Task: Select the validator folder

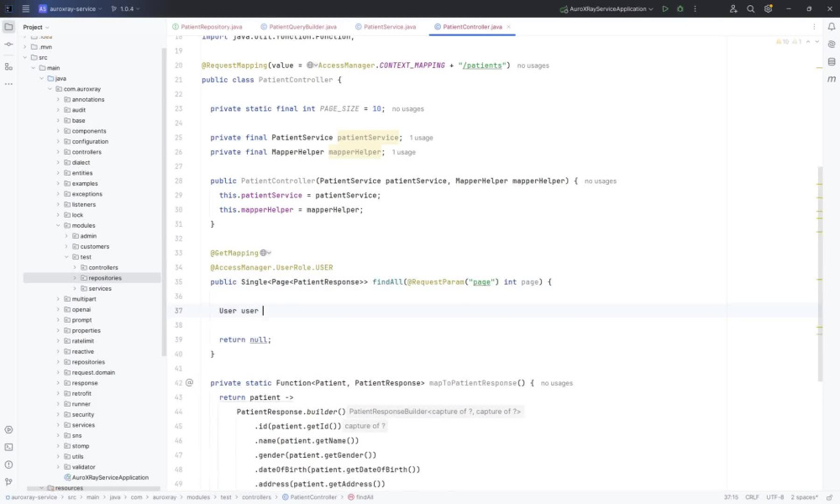Action: click(x=79, y=467)
